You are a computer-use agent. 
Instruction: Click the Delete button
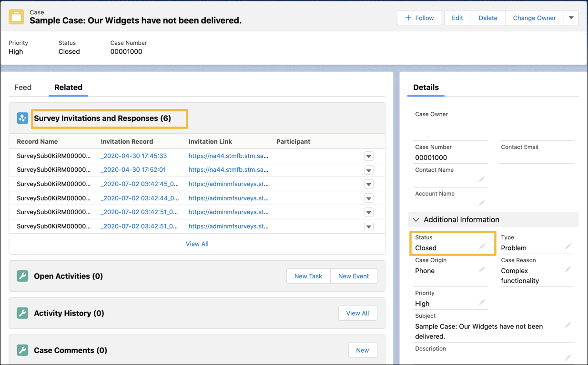(488, 18)
